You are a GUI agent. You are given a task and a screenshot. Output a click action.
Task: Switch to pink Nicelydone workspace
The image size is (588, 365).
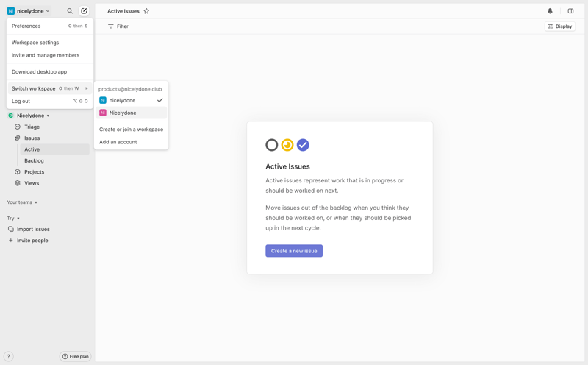[x=131, y=113]
